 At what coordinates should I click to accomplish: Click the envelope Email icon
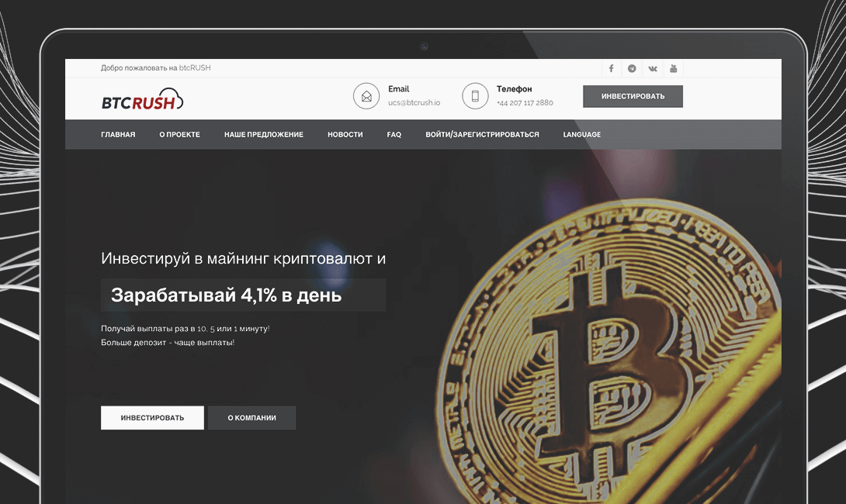pos(366,96)
